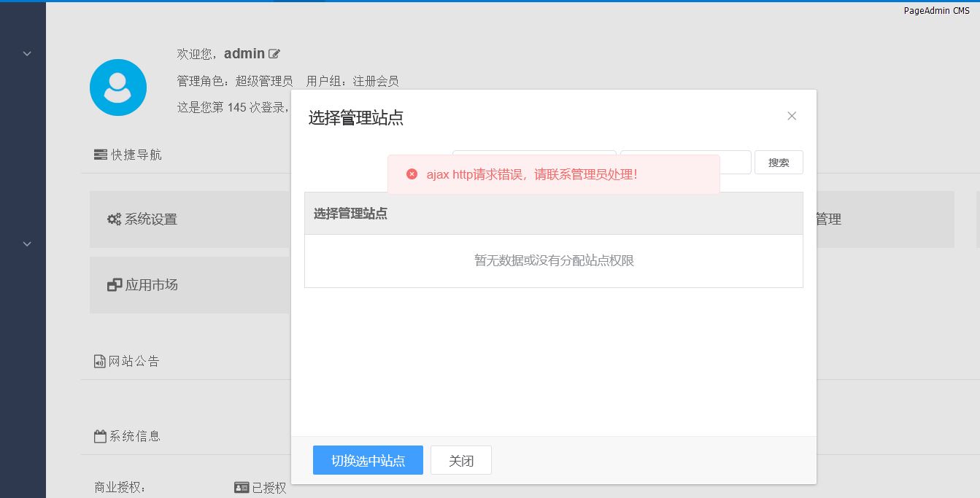
Task: Click the 网站公告 speaker-file icon
Action: click(x=100, y=362)
